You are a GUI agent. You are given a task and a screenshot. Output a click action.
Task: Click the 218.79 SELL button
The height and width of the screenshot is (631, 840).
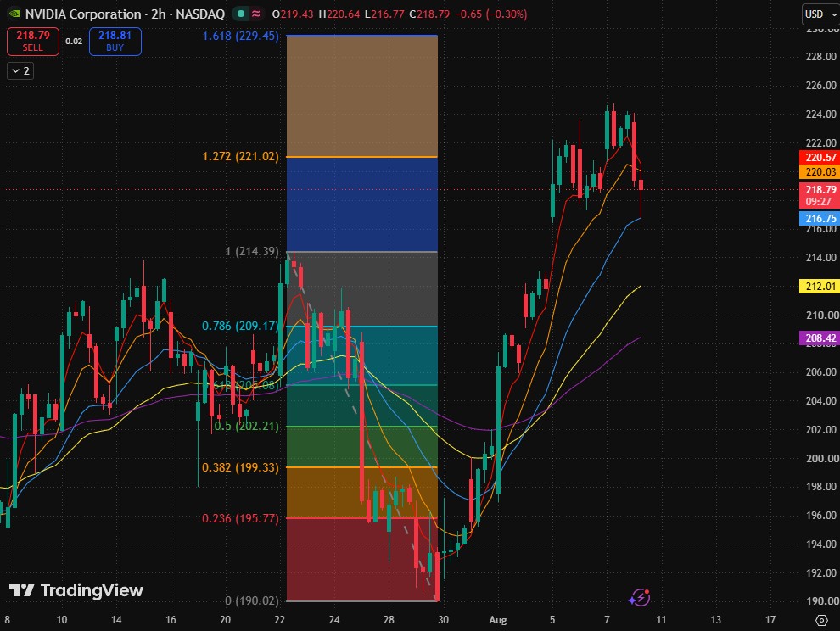point(33,42)
